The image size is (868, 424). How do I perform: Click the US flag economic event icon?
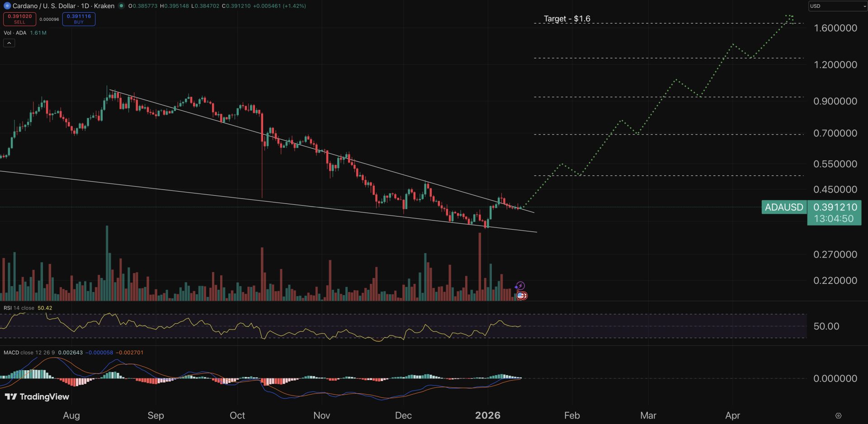[x=521, y=296]
